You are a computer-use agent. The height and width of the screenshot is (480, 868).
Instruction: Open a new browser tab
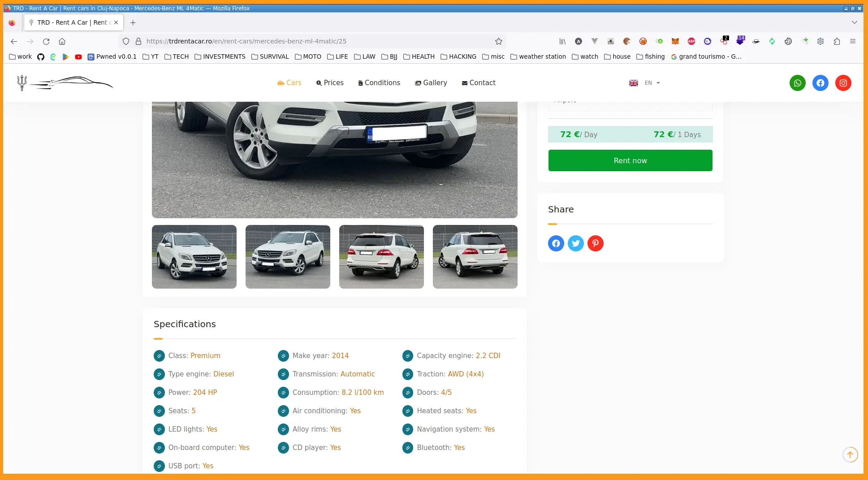pos(133,22)
